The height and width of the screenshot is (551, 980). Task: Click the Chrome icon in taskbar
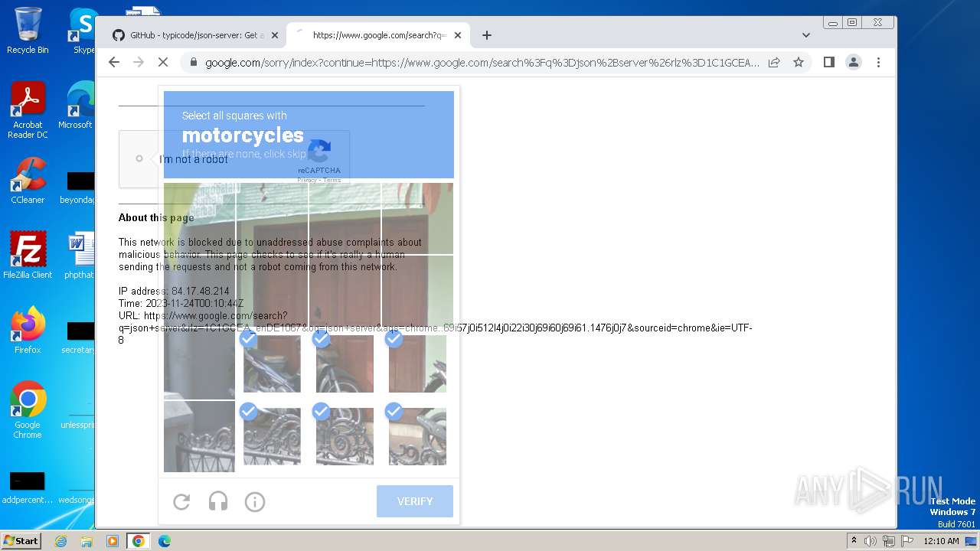(x=139, y=541)
